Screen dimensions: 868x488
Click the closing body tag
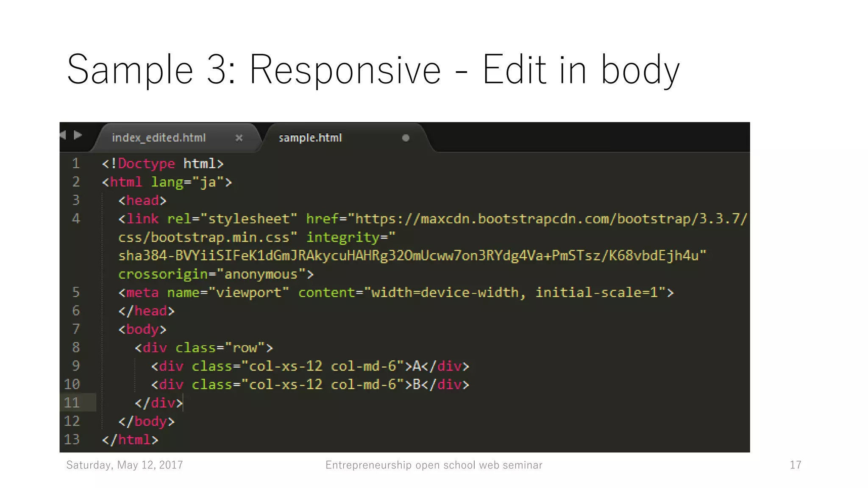(x=146, y=421)
